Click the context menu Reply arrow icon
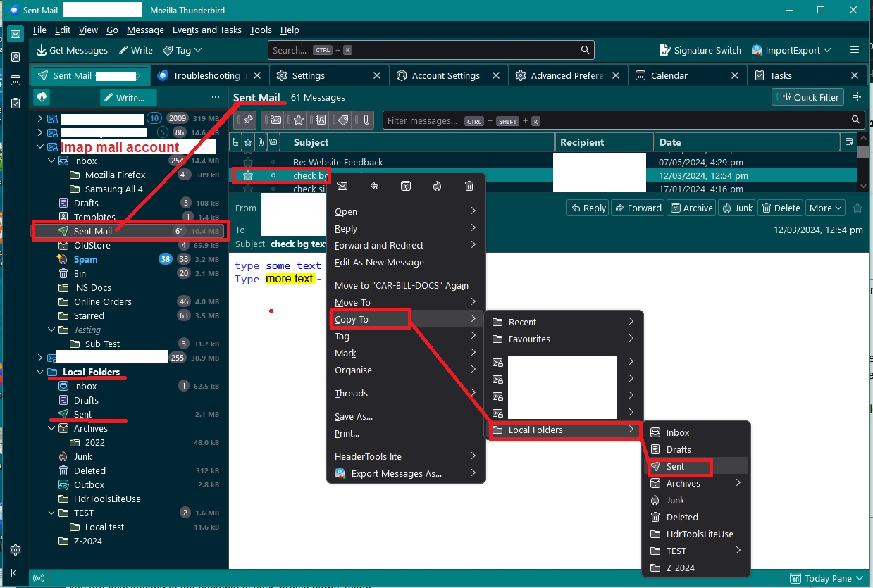This screenshot has width=873, height=588. [374, 186]
